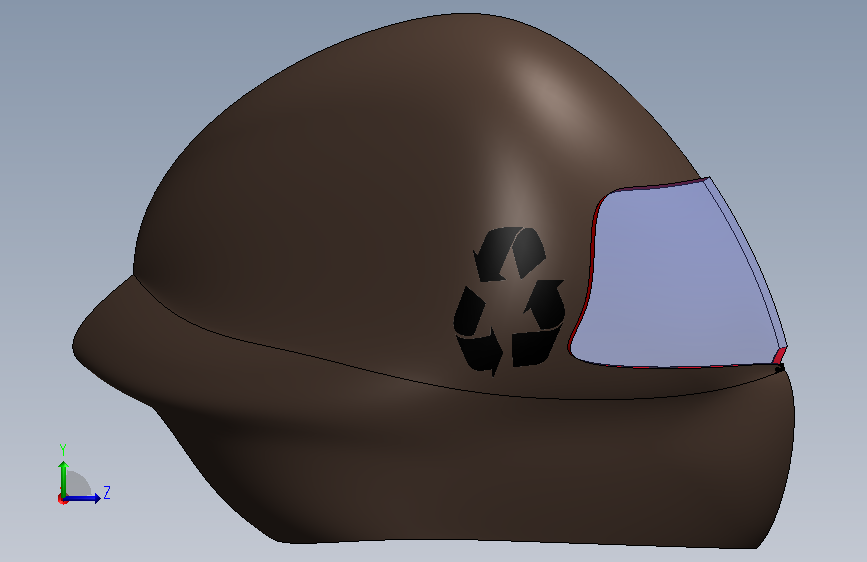Click the blue Z axis arrow of triad
This screenshot has width=867, height=562.
tap(83, 498)
